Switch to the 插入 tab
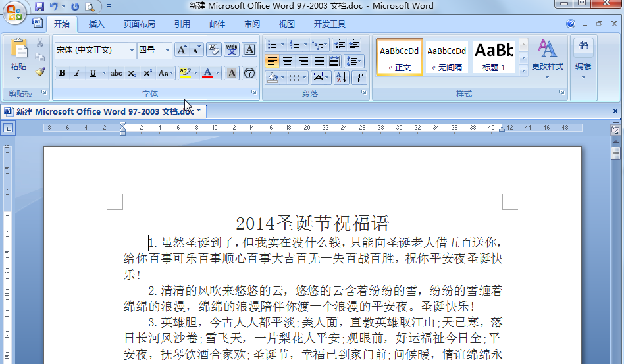 point(96,24)
